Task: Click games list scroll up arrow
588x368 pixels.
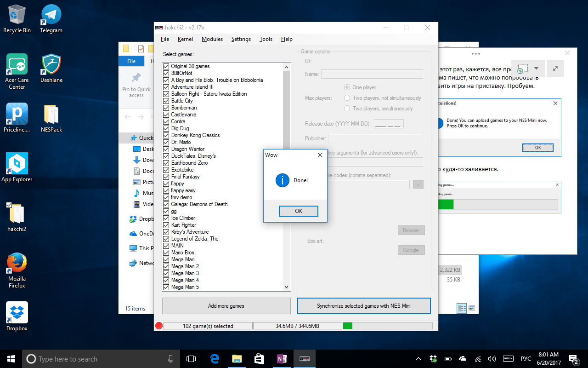Action: pos(287,67)
